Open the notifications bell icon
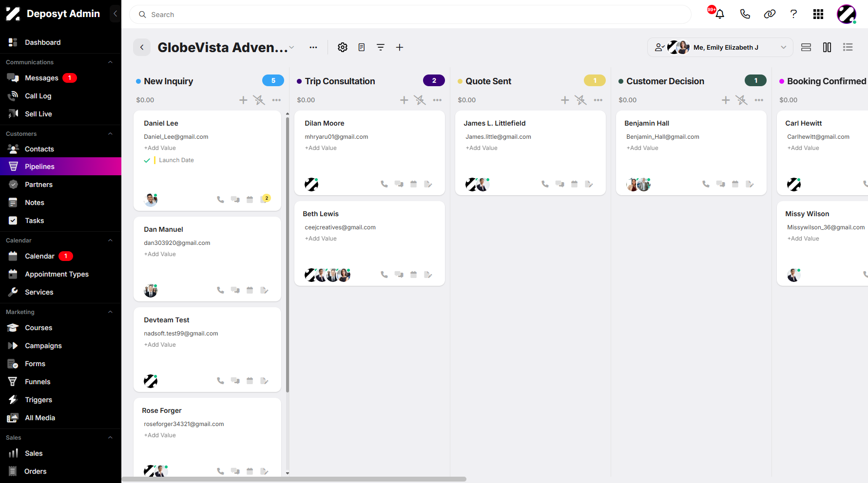 pyautogui.click(x=719, y=14)
